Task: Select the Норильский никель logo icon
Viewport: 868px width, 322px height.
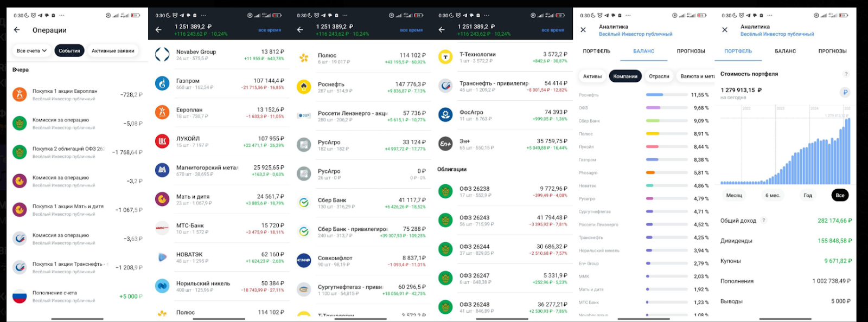Action: pyautogui.click(x=162, y=286)
